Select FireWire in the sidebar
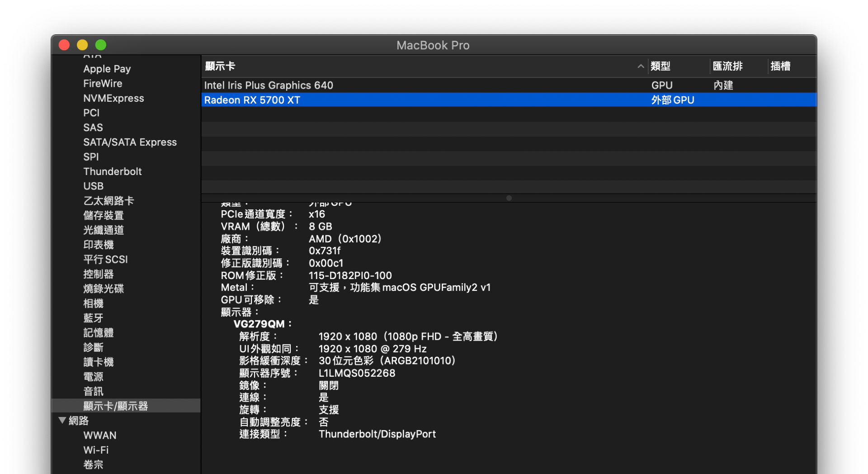The image size is (868, 474). pos(103,84)
